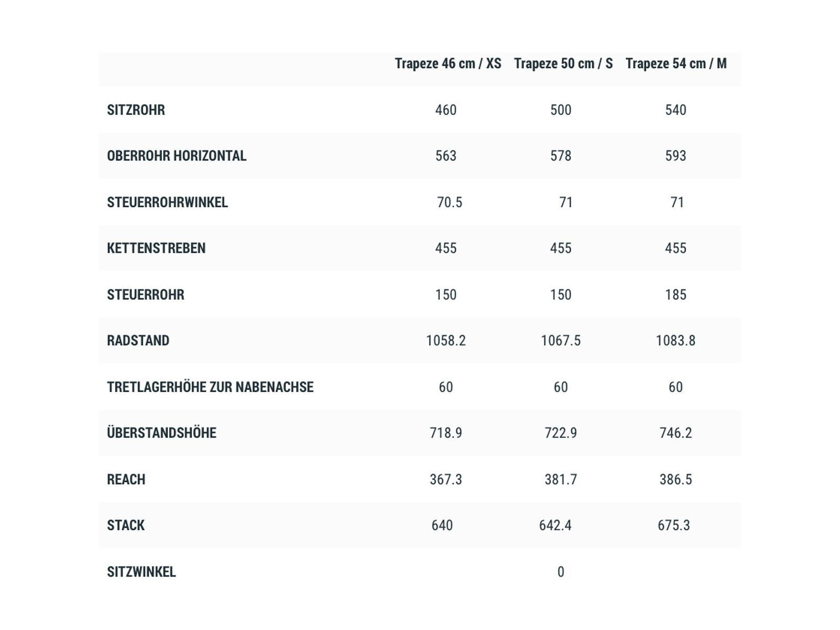Click the Reach value 386.5
840x630 pixels.
pos(676,479)
